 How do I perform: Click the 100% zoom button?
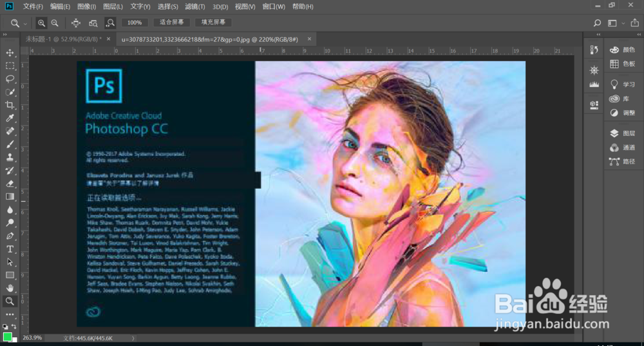[x=135, y=23]
